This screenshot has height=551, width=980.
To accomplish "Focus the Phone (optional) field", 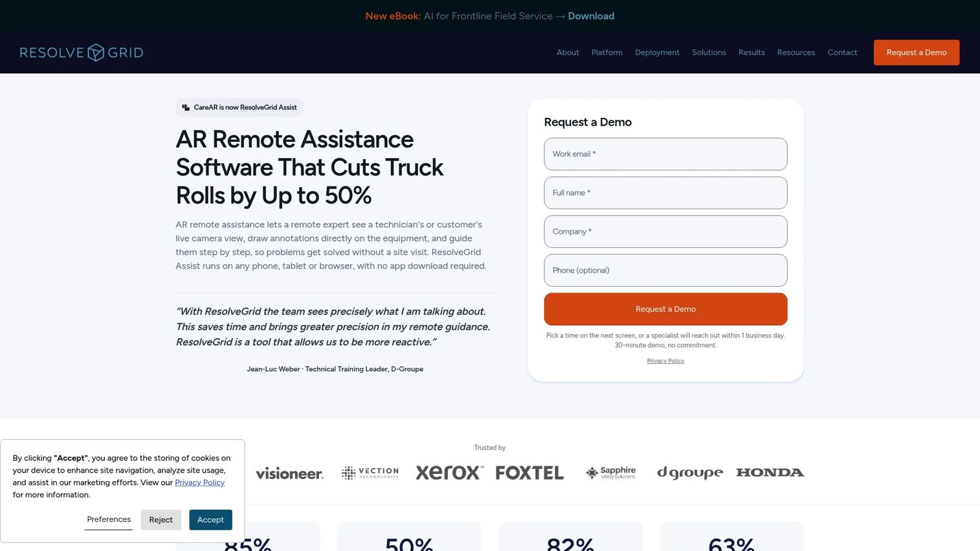I will (x=665, y=271).
